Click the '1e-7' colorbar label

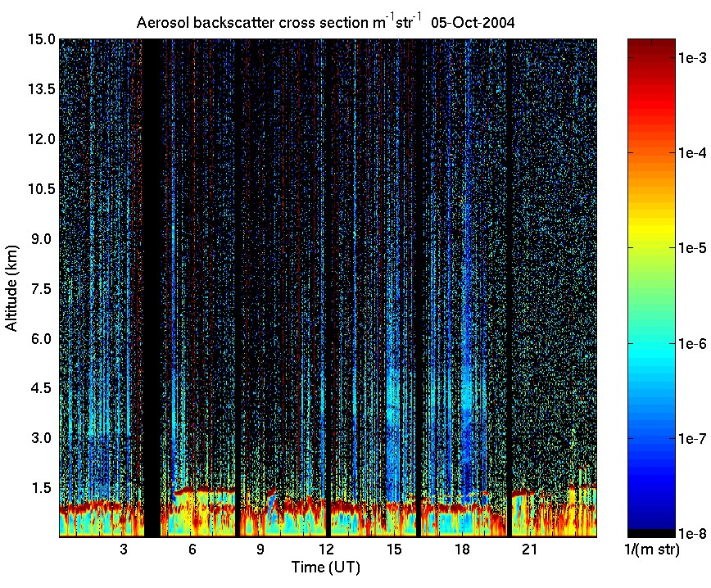(x=692, y=439)
